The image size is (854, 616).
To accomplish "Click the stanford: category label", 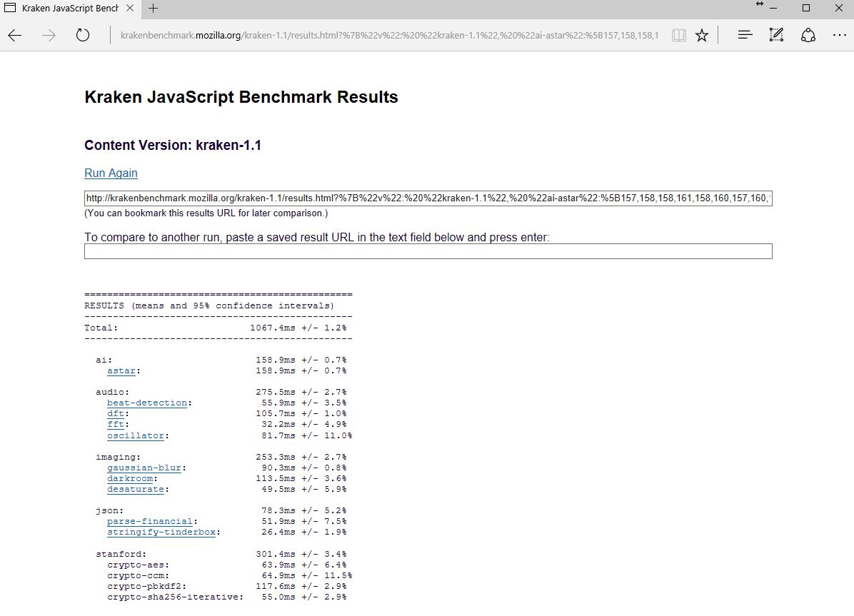I will pyautogui.click(x=121, y=555).
